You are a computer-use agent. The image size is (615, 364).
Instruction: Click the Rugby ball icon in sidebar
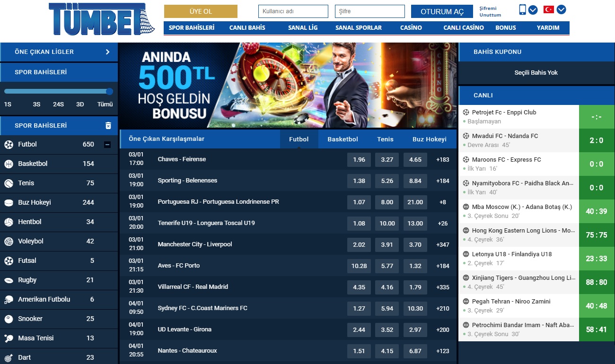point(9,280)
